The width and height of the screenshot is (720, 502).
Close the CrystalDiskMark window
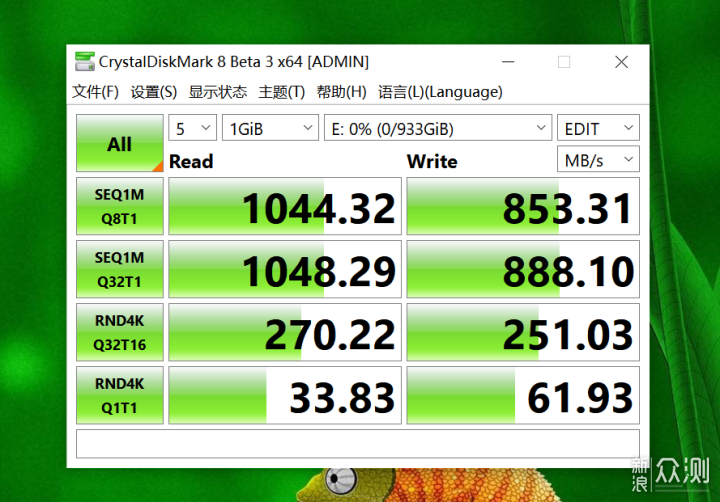(x=621, y=62)
